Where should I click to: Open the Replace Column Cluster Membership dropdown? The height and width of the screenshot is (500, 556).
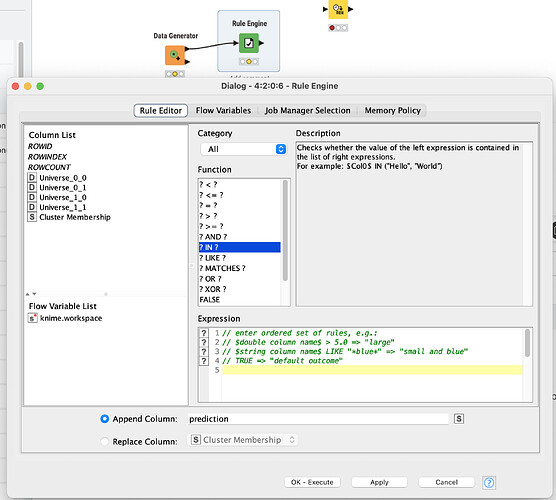point(243,440)
